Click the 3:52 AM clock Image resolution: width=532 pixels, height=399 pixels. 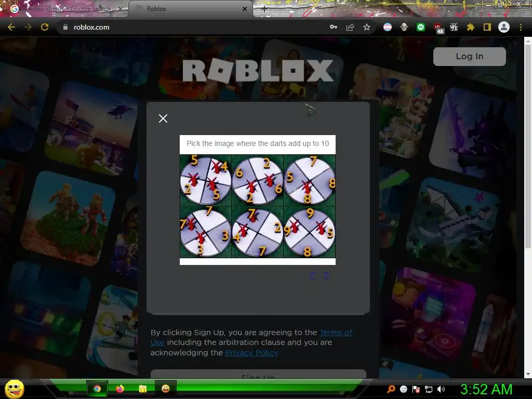486,389
